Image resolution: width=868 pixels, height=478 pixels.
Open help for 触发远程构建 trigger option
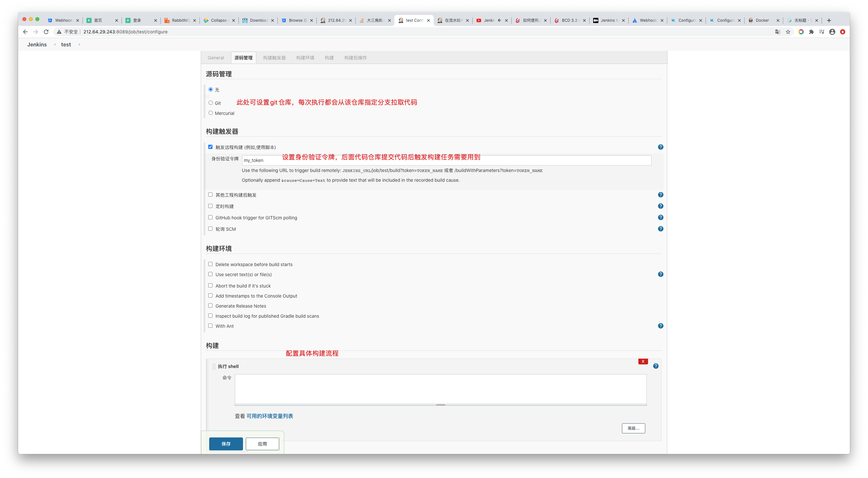tap(660, 147)
